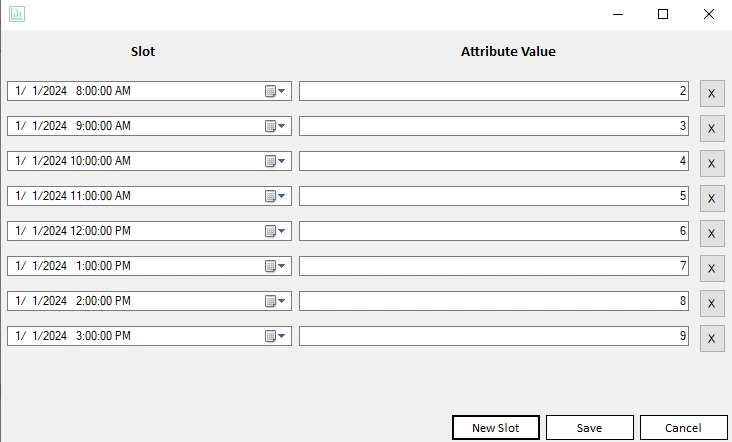Click attribute value field containing 8
The width and height of the screenshot is (732, 442).
(x=493, y=301)
